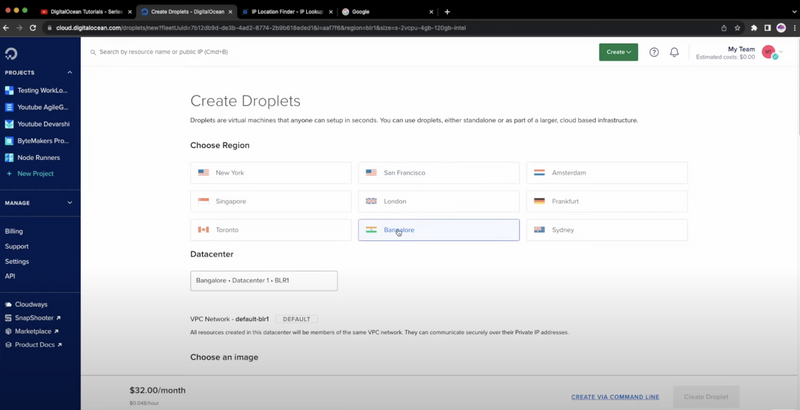The image size is (800, 410).
Task: Open the green Create dropdown
Action: click(x=618, y=52)
